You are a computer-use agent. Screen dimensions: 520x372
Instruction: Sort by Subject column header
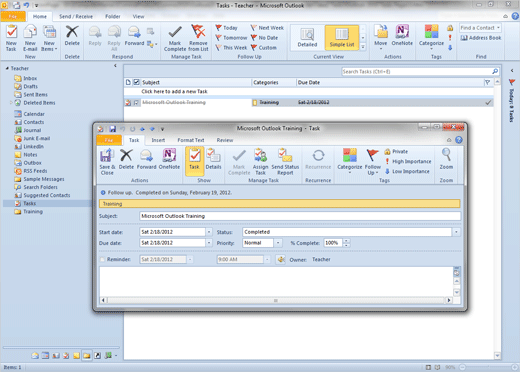coord(196,82)
